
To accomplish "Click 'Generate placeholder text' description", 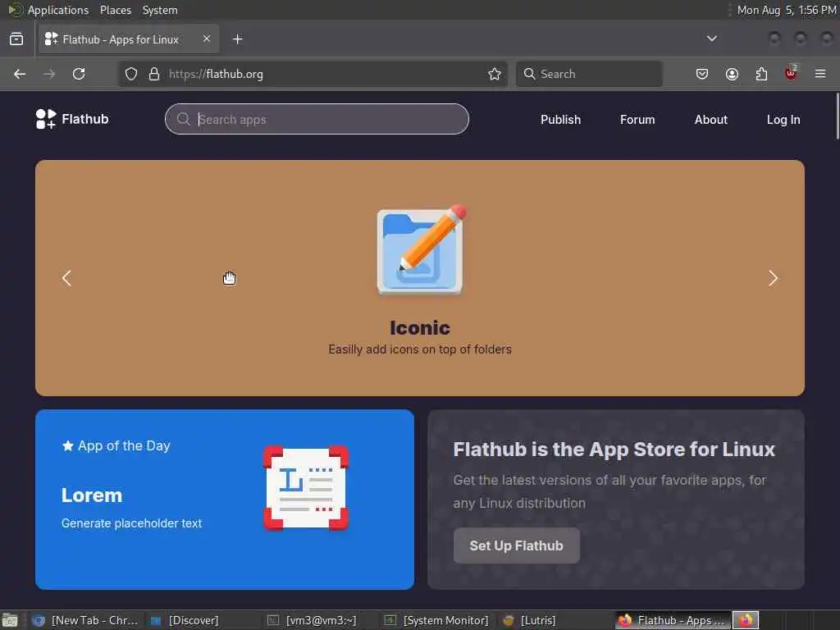I will pyautogui.click(x=132, y=523).
